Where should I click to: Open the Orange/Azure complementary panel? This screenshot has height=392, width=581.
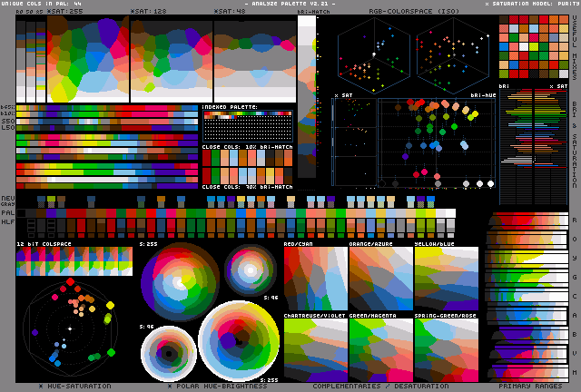tap(381, 279)
